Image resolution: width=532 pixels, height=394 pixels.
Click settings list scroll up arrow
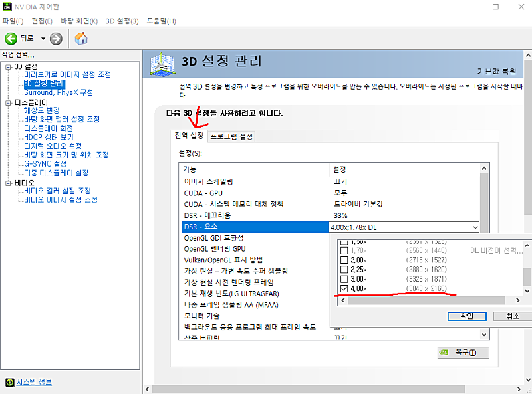click(484, 169)
